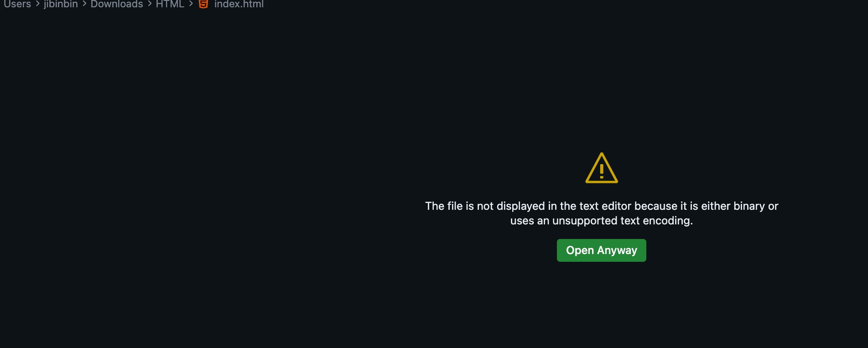Expand the chevron after jibinbin

(x=84, y=4)
